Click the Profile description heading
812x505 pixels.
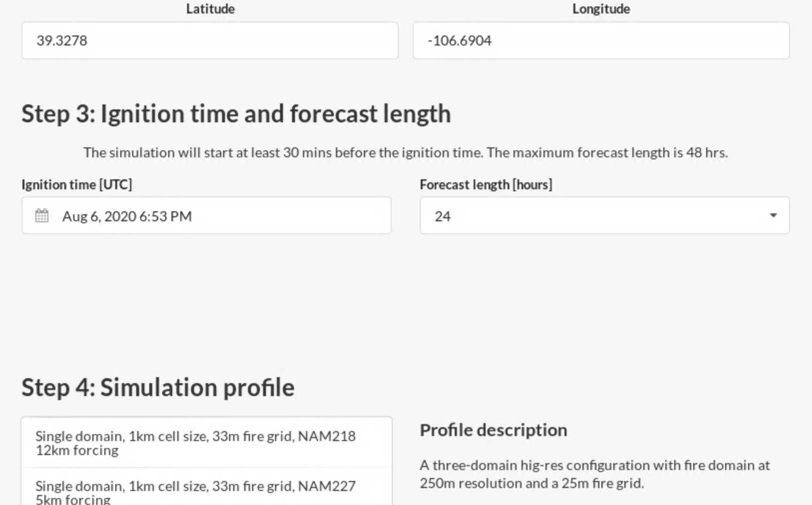[x=493, y=430]
